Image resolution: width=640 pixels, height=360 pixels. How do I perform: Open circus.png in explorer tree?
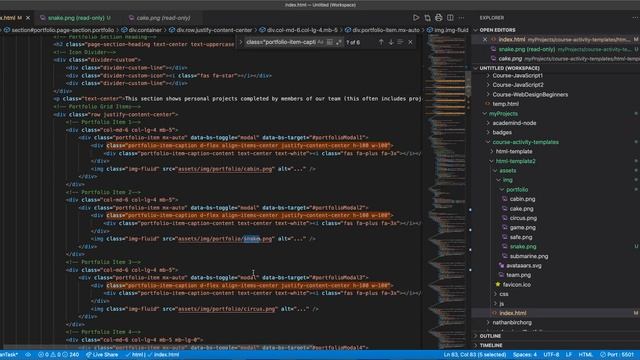(x=523, y=218)
